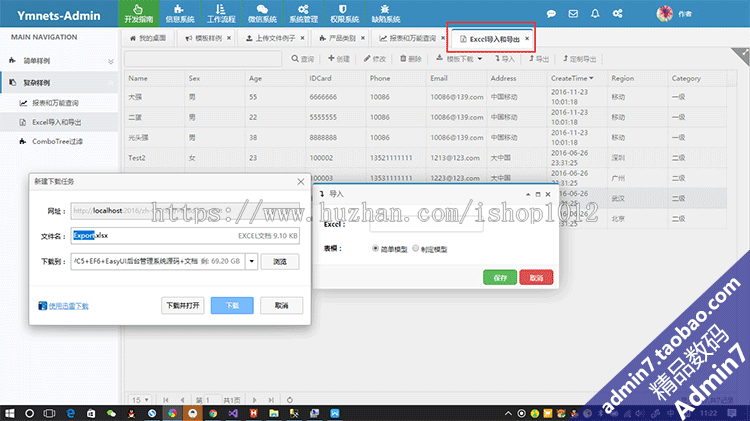Click the 导出 export toolbar button
This screenshot has width=750, height=421.
(539, 59)
